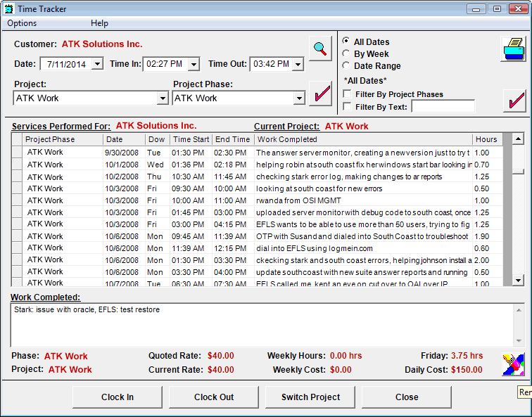Click the services list scroll down arrow
The image size is (532, 417).
[518, 280]
